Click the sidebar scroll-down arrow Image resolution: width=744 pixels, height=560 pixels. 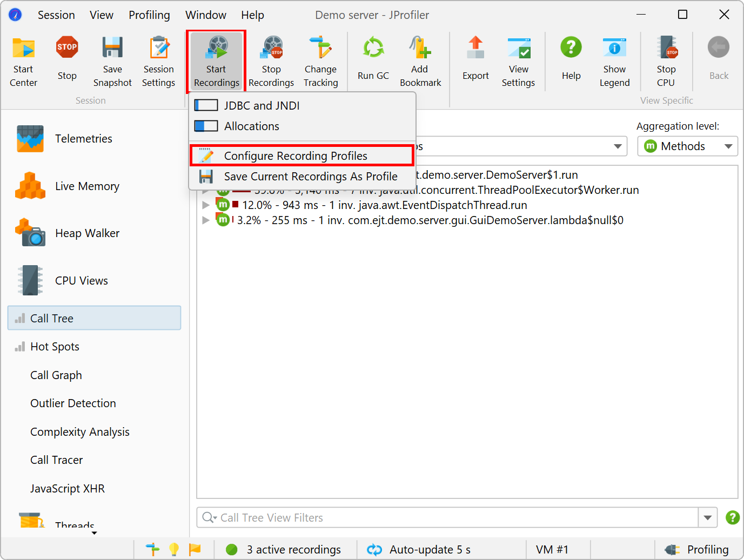click(x=95, y=533)
